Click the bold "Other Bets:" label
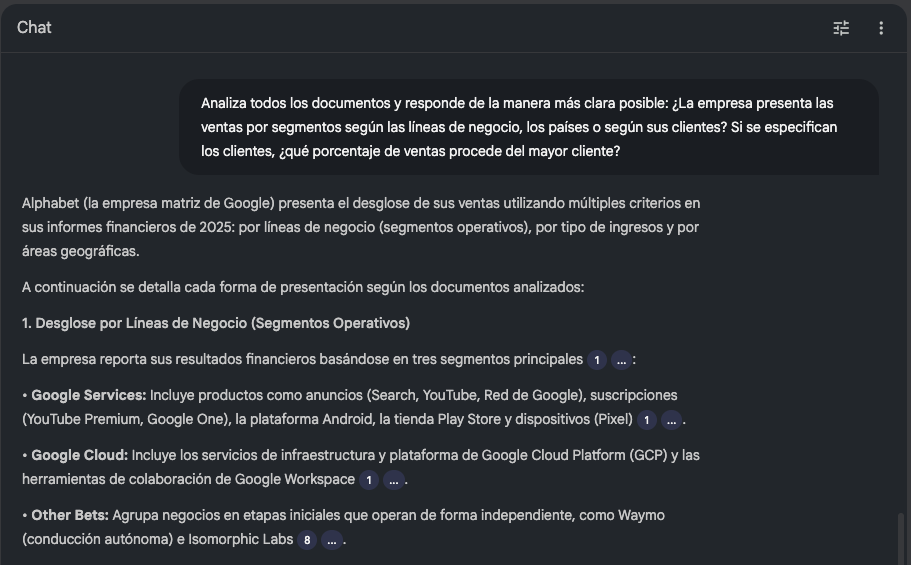This screenshot has height=565, width=911. [x=70, y=515]
